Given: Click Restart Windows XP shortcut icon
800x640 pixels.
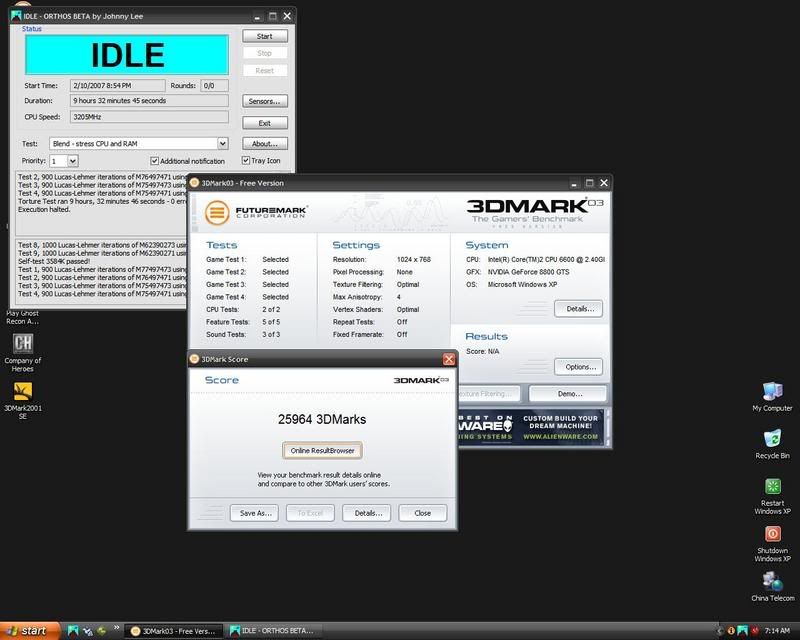Looking at the screenshot, I should click(772, 487).
